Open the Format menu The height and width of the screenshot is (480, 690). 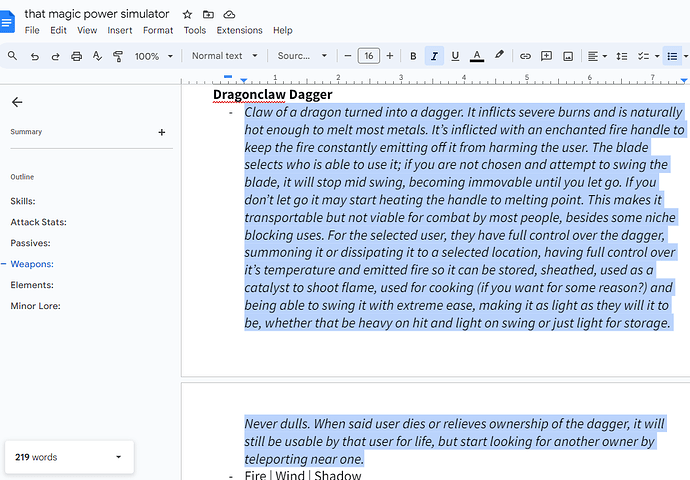158,30
